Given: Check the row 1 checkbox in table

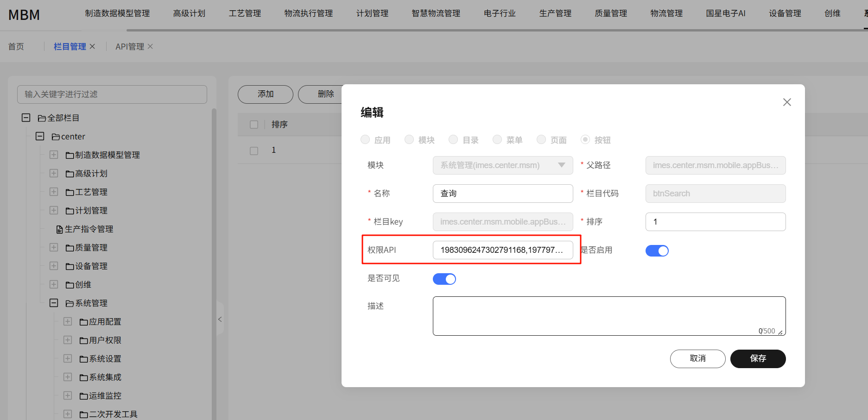Looking at the screenshot, I should pos(254,150).
